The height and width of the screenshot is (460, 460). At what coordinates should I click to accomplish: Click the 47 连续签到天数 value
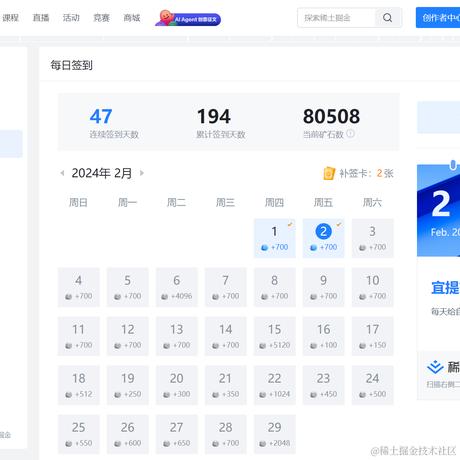click(x=101, y=116)
